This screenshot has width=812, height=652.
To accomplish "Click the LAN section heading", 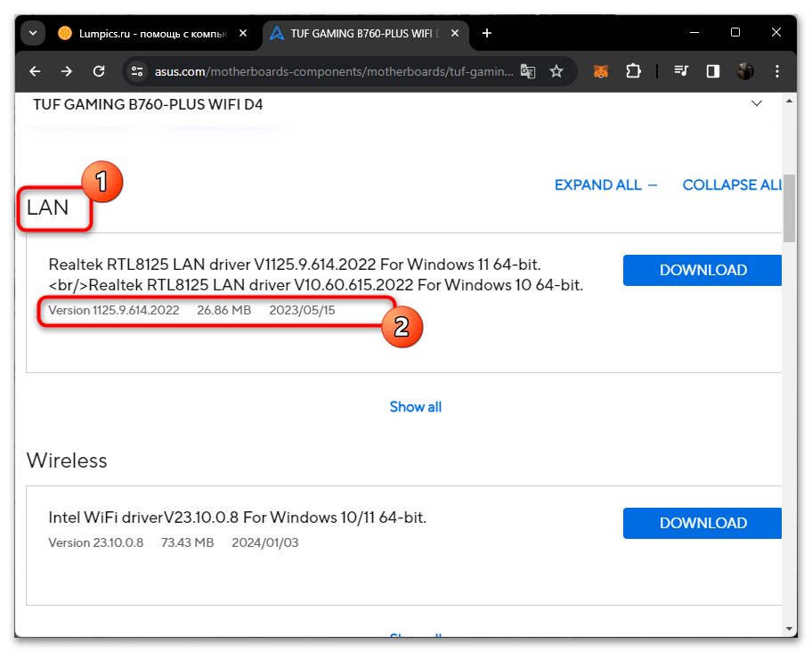I will click(48, 208).
